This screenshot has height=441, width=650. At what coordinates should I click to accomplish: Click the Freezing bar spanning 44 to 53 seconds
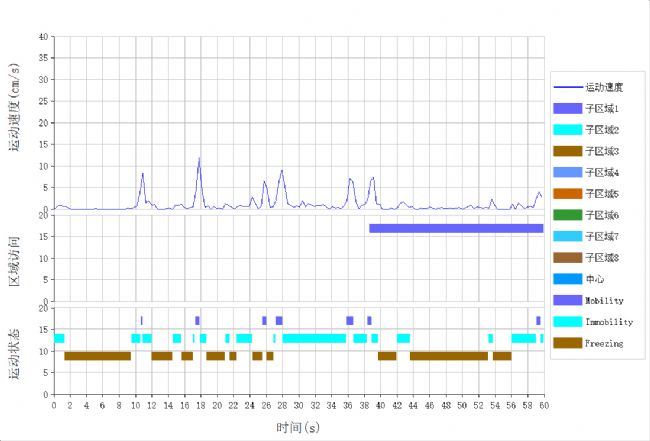coord(448,355)
